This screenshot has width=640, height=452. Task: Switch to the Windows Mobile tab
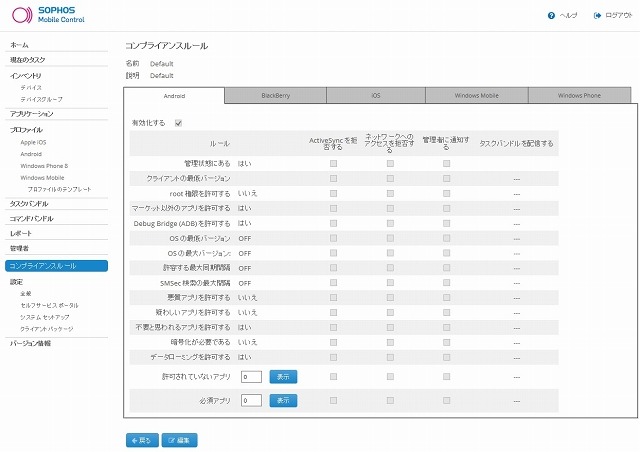[x=477, y=96]
